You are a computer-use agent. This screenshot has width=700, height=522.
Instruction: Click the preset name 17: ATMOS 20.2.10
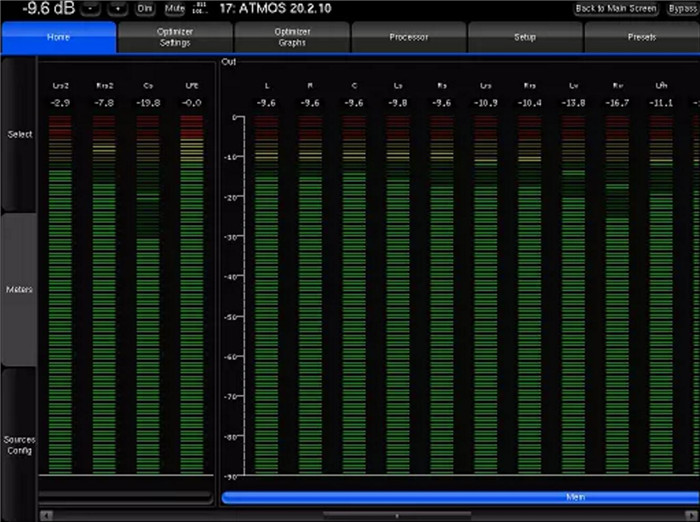point(275,8)
